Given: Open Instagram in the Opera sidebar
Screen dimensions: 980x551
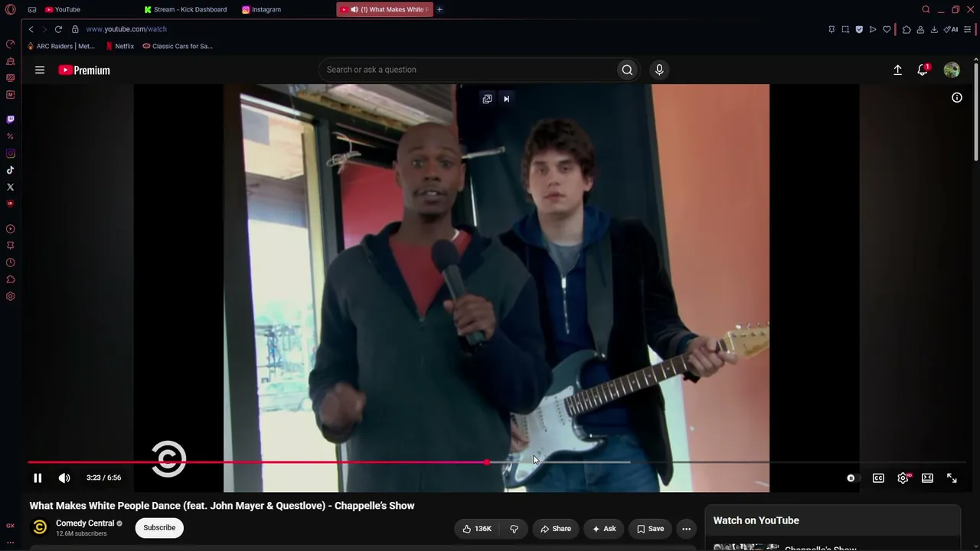Looking at the screenshot, I should [x=10, y=153].
